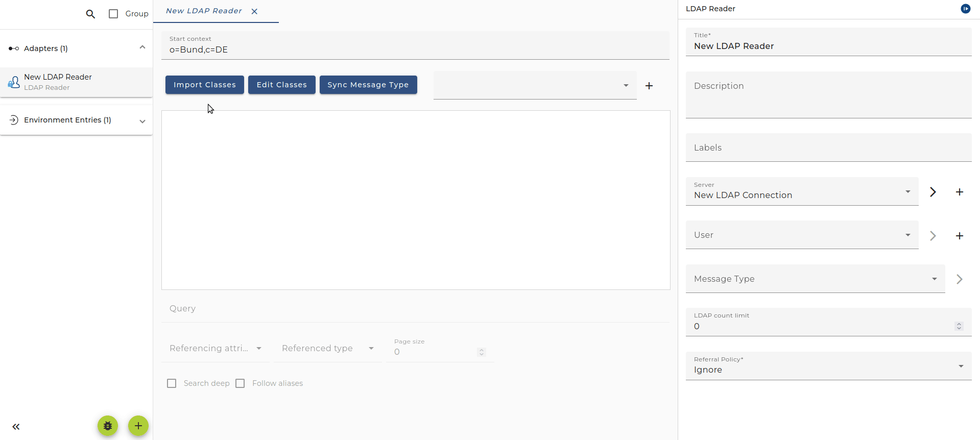This screenshot has width=980, height=440.
Task: Open the Referenced type dropdown
Action: 328,348
